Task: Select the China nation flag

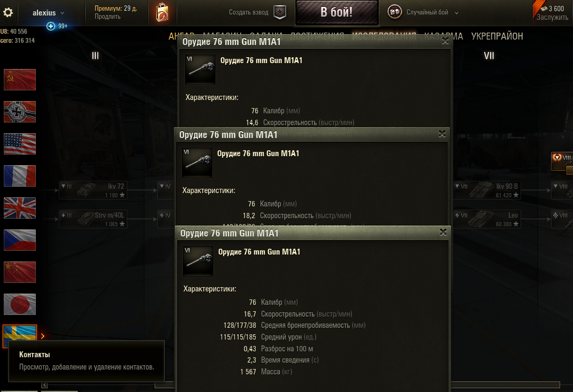Action: [20, 272]
